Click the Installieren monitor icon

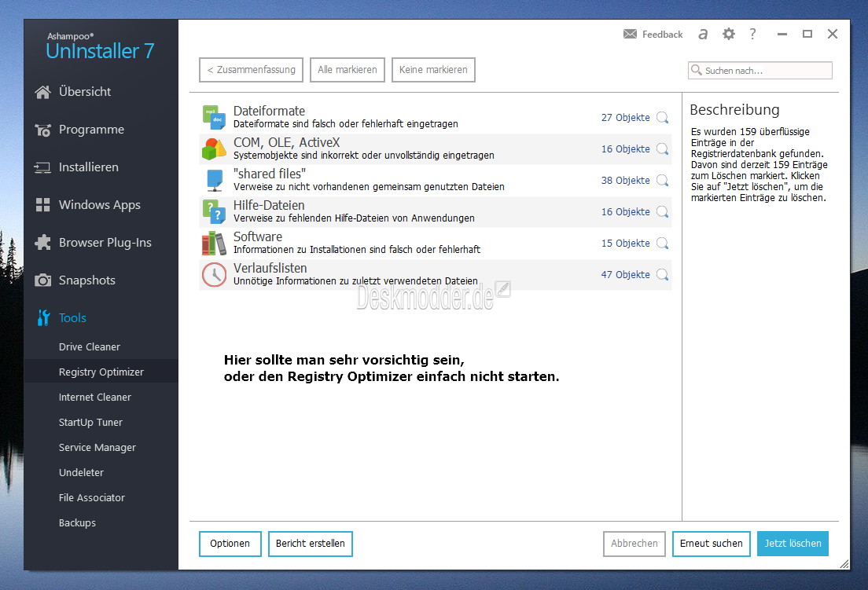pos(42,167)
